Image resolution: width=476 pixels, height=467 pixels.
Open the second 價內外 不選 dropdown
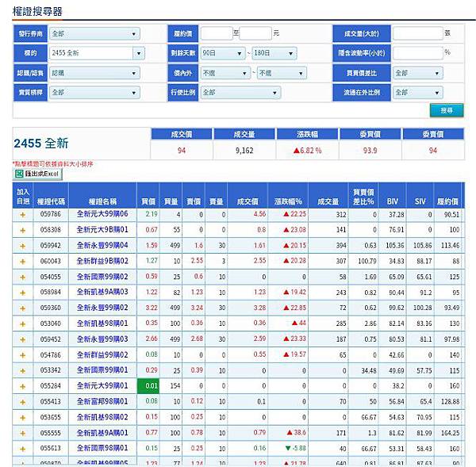point(282,73)
